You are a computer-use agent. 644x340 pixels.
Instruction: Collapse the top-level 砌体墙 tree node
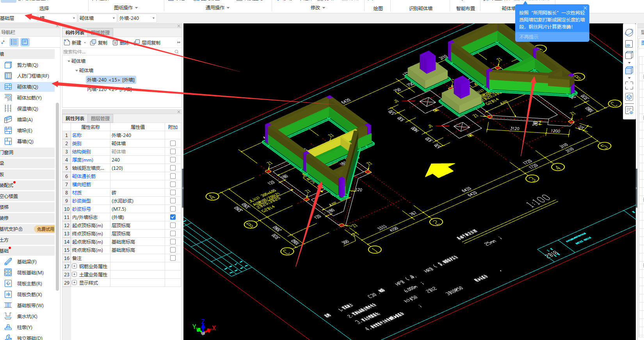[69, 61]
